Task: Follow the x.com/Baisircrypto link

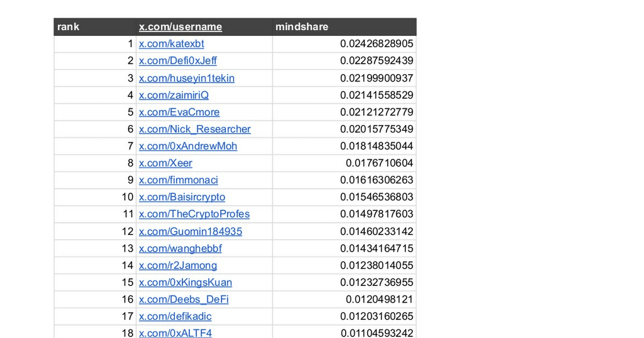Action: [x=182, y=197]
